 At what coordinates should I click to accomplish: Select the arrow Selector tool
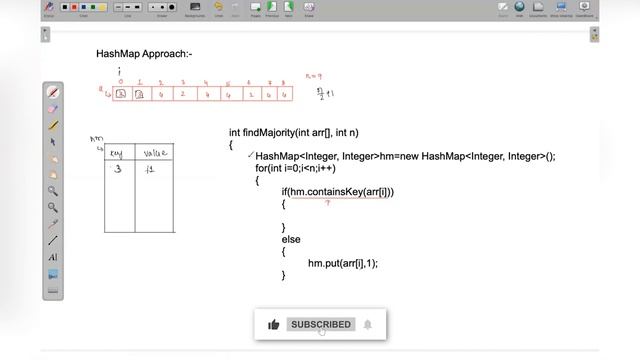[x=53, y=142]
